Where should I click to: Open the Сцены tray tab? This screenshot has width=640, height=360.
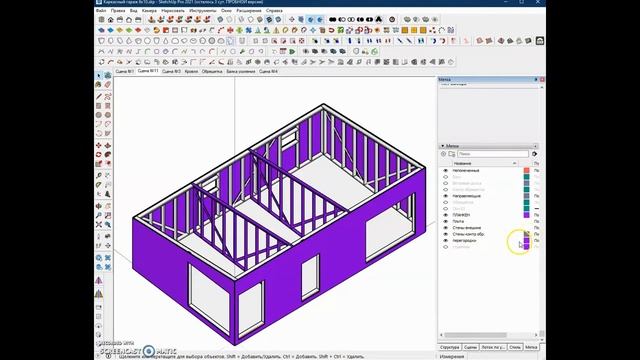point(470,347)
